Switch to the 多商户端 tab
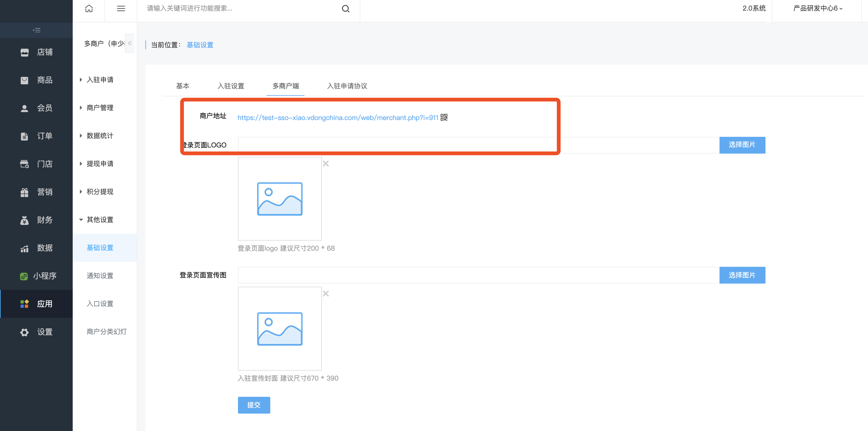The image size is (868, 431). pyautogui.click(x=286, y=86)
